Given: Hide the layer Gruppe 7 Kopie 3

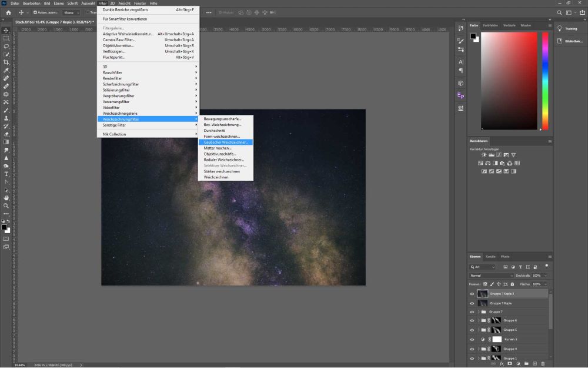Looking at the screenshot, I should [471, 293].
